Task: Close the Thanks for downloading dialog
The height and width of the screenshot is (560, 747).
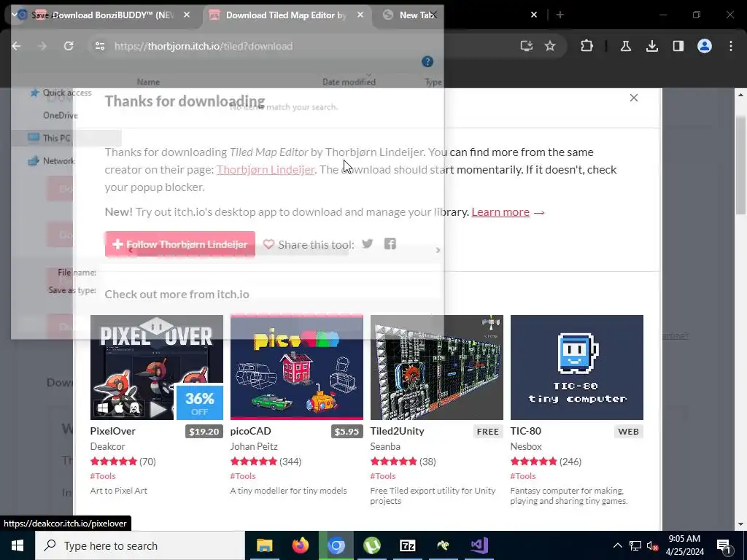Action: pyautogui.click(x=634, y=98)
